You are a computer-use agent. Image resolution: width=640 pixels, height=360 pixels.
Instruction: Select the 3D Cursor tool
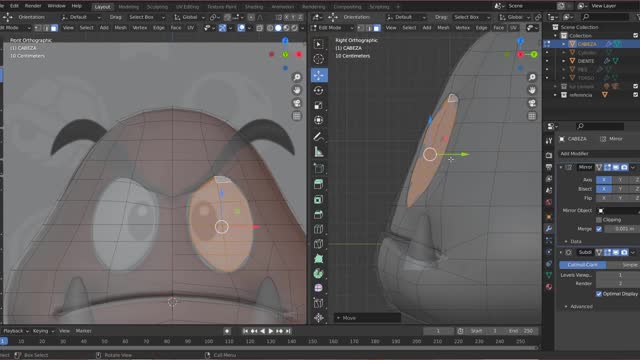click(x=319, y=60)
